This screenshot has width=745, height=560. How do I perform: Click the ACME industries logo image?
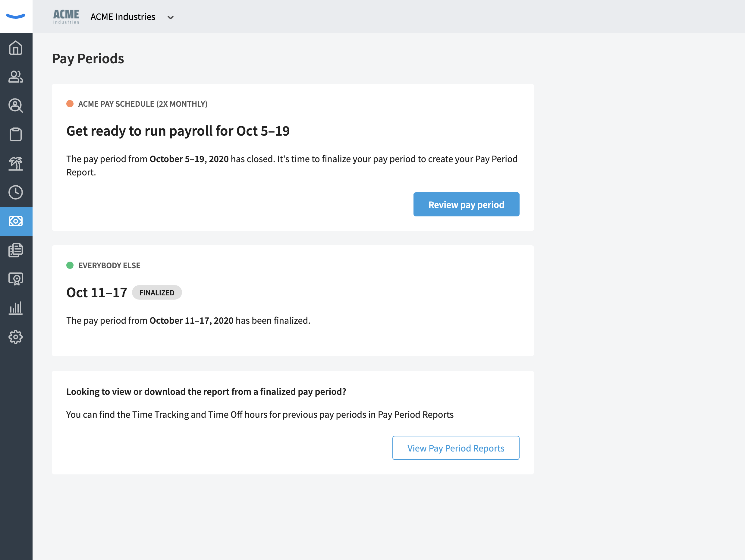click(66, 17)
